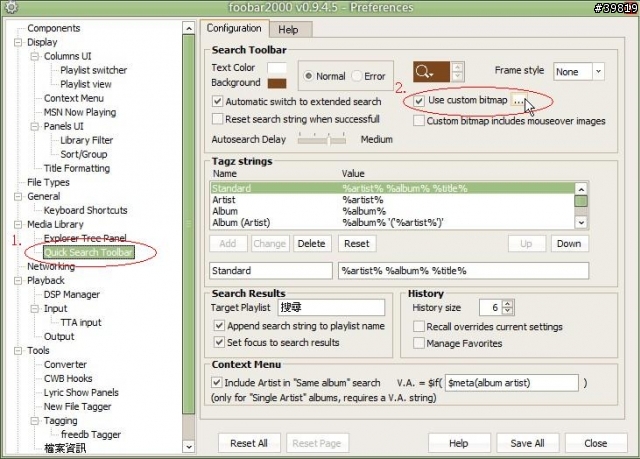Select Quick Search Toolbar tree item
Screen dimensions: 640x459
point(89,253)
